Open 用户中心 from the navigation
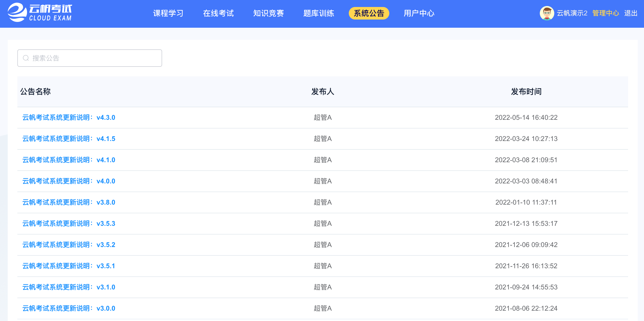The width and height of the screenshot is (644, 321). 419,13
